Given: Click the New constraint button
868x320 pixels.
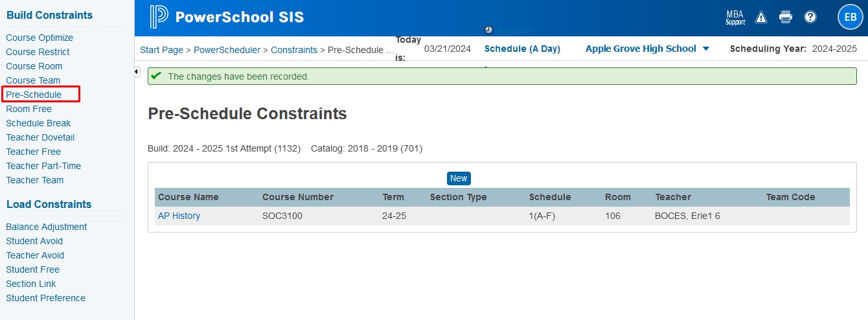Looking at the screenshot, I should tap(459, 178).
